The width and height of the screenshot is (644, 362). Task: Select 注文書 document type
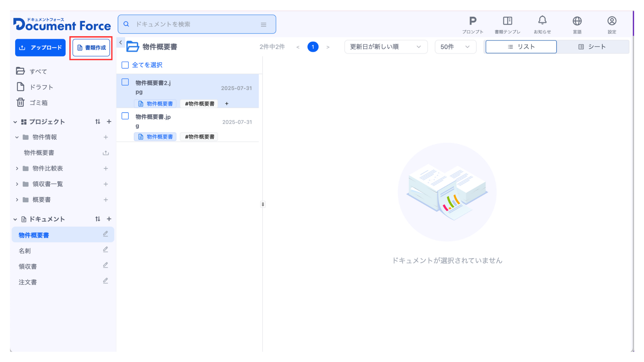point(28,282)
